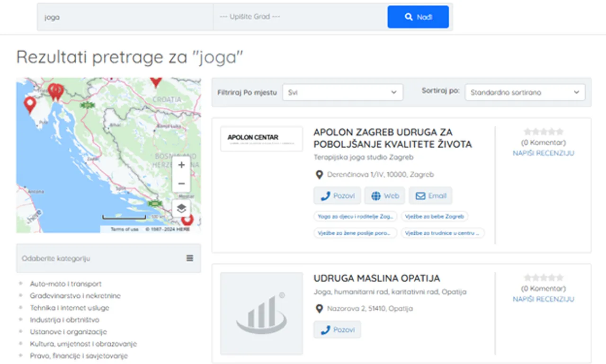This screenshot has width=606, height=364.
Task: Open Udruga Maslina Opatija placeholder logo
Action: pyautogui.click(x=261, y=313)
